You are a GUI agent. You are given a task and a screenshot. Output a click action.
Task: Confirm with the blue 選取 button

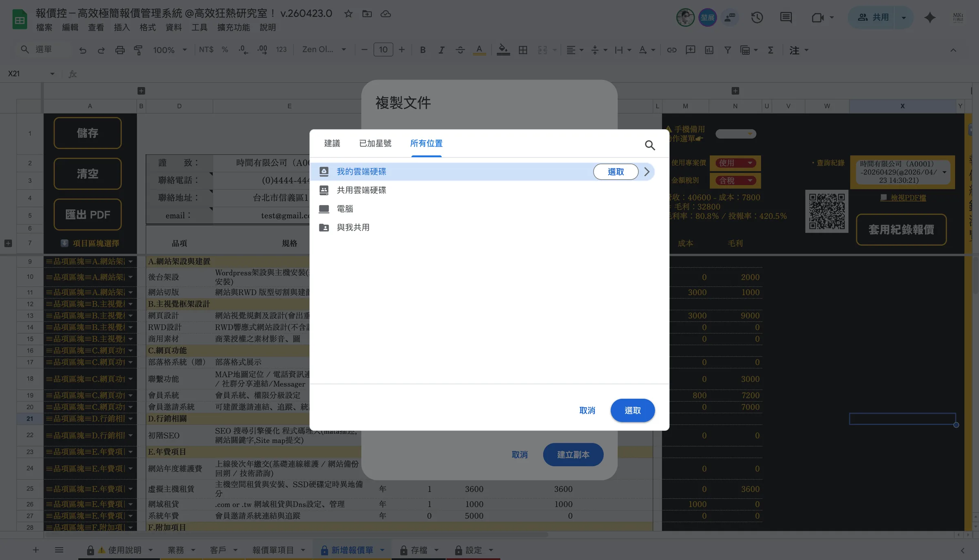633,410
